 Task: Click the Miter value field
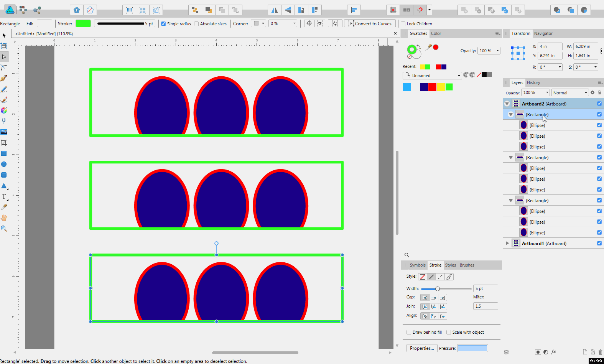[486, 306]
